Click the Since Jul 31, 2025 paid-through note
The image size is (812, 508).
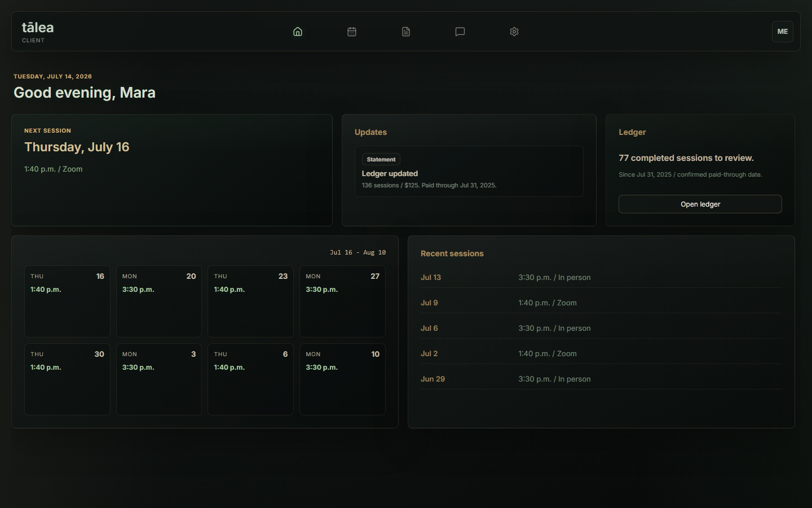tap(690, 174)
